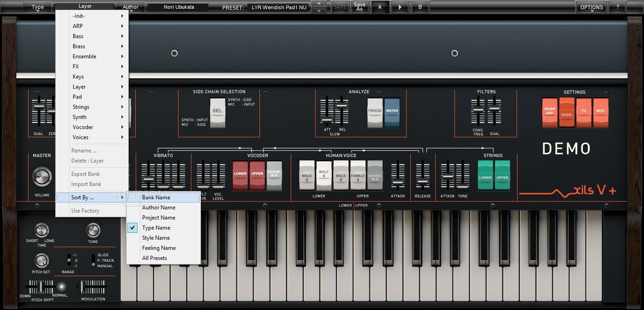Click the RELEASE slider

422,175
